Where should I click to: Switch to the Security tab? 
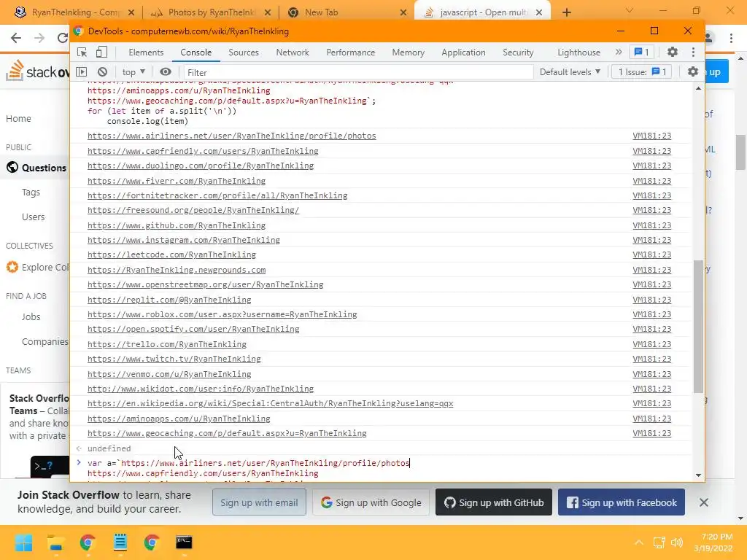518,52
